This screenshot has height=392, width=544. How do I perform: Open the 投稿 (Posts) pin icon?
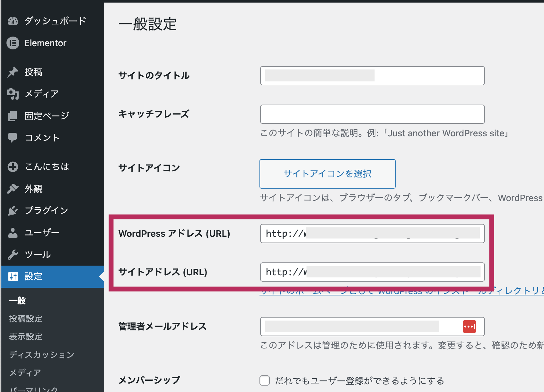13,71
